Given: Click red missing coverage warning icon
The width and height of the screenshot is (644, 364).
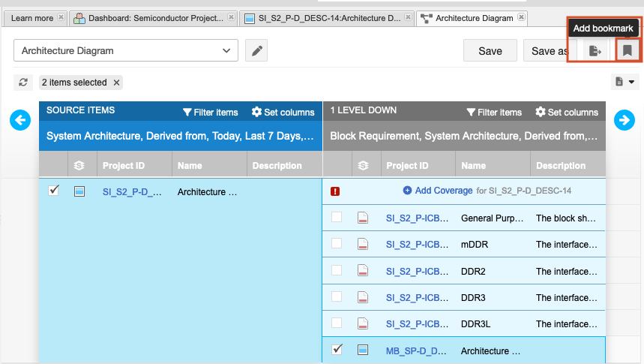Looking at the screenshot, I should click(335, 191).
